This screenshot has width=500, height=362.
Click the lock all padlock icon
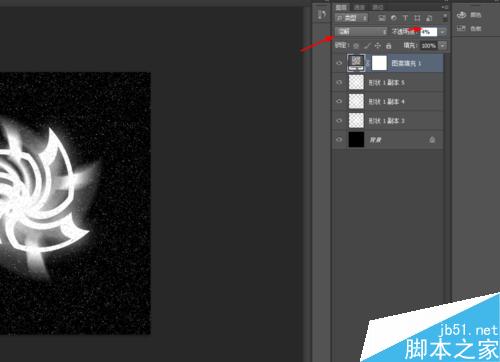(388, 46)
